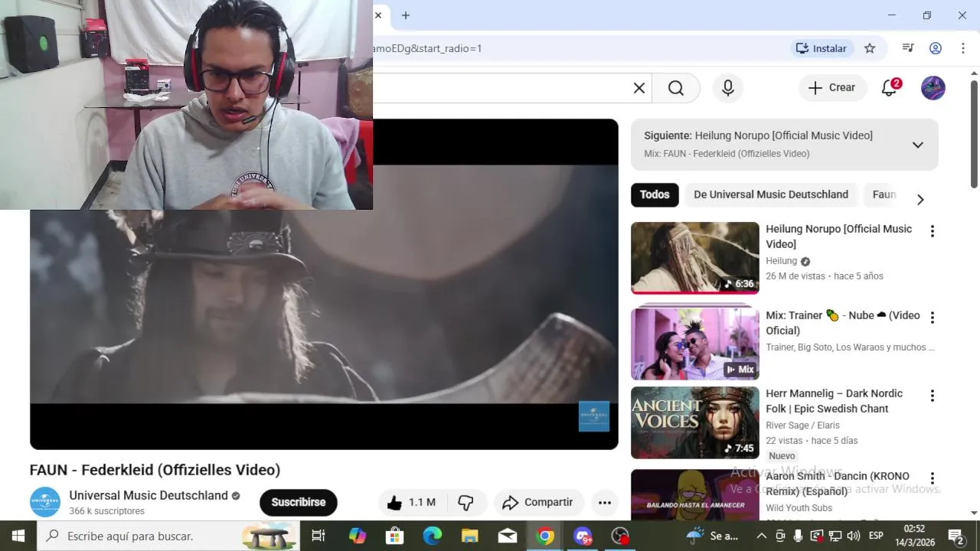The height and width of the screenshot is (551, 980).
Task: Open clock showing 02:52 14/3/2026
Action: 914,536
